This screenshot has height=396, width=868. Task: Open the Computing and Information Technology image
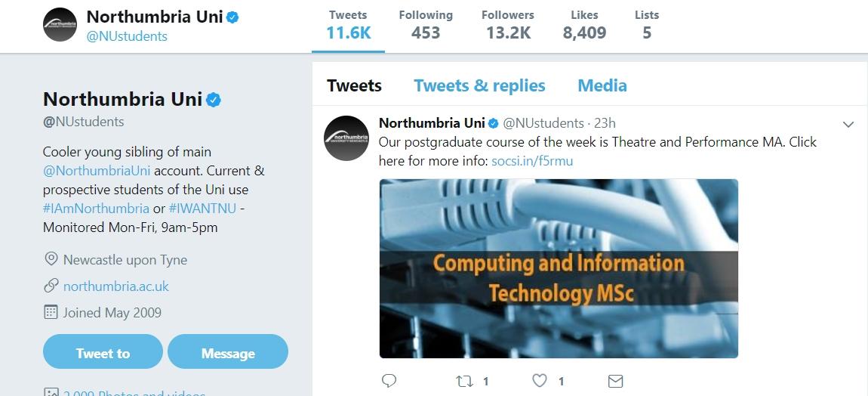click(559, 268)
